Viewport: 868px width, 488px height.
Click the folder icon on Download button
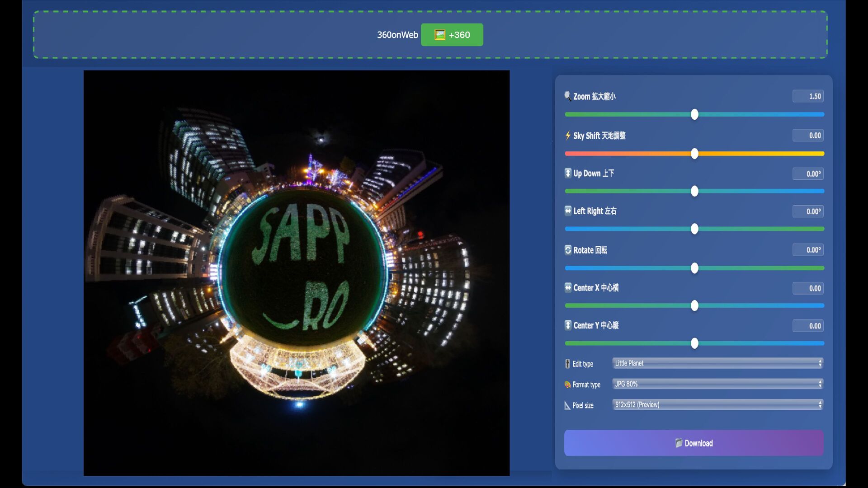click(x=679, y=443)
